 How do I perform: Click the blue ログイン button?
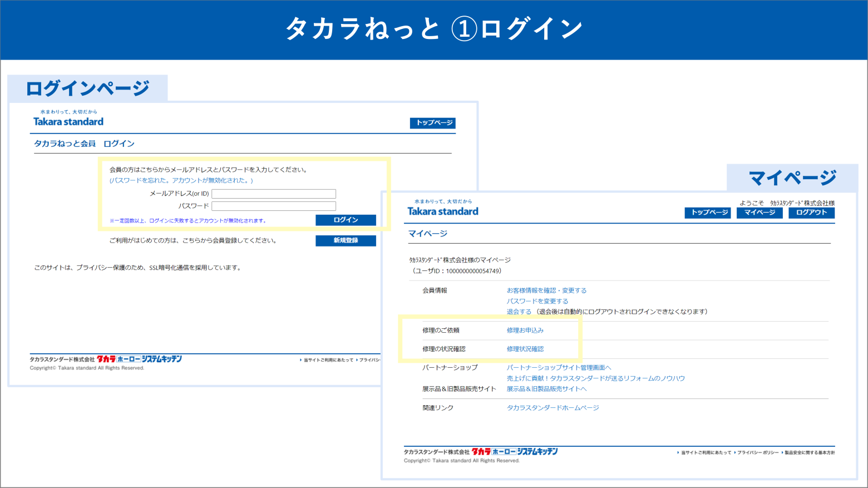[x=346, y=220]
